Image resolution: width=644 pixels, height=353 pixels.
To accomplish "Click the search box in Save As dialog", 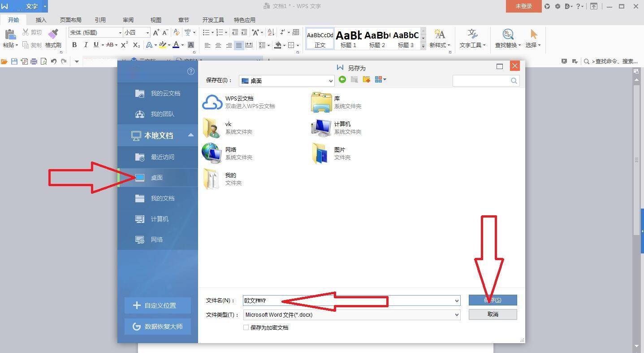I will pyautogui.click(x=486, y=81).
